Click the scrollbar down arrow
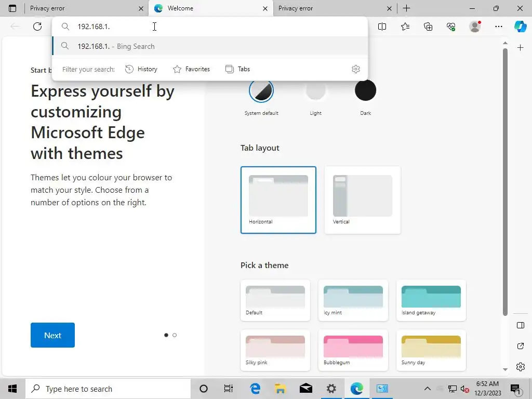Viewport: 532px width, 399px height. coord(505,369)
